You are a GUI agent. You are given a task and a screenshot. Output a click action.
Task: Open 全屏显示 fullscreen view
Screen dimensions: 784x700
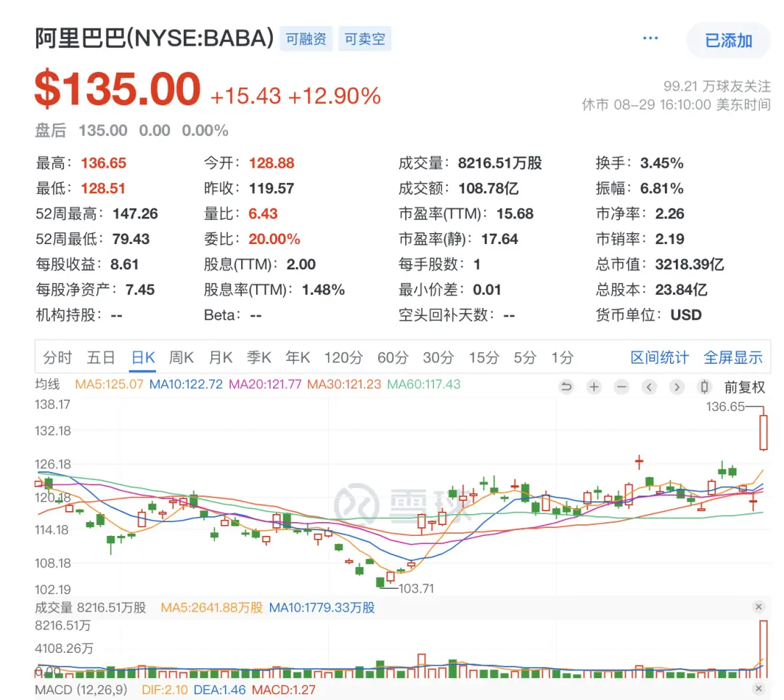coord(733,357)
